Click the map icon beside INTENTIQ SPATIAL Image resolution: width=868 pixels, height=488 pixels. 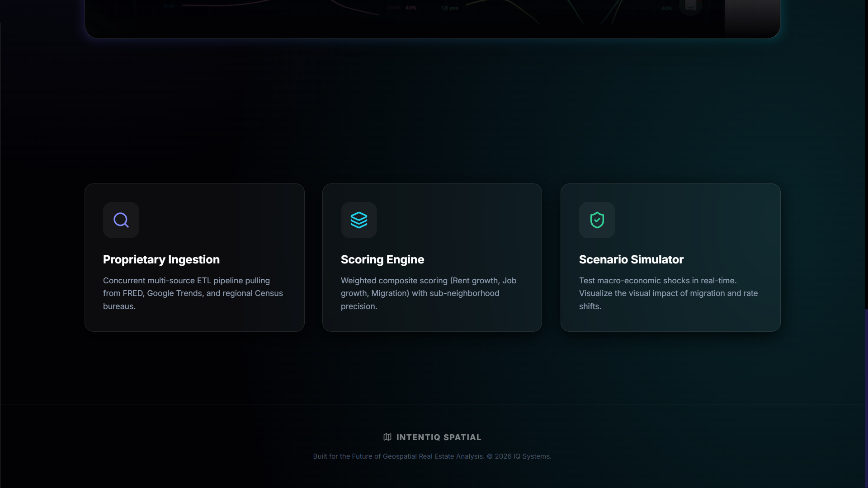(387, 437)
